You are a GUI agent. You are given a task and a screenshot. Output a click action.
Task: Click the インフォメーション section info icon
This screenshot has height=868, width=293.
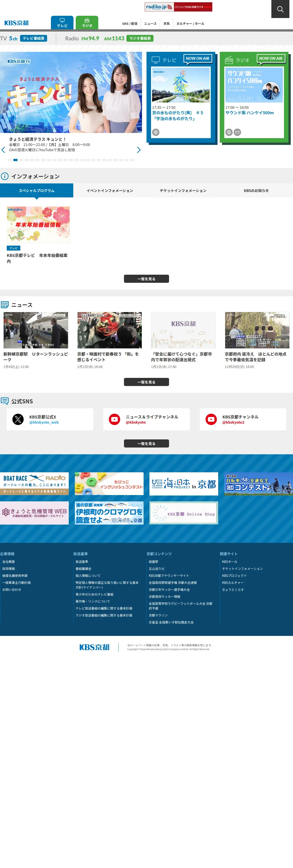coord(5,176)
